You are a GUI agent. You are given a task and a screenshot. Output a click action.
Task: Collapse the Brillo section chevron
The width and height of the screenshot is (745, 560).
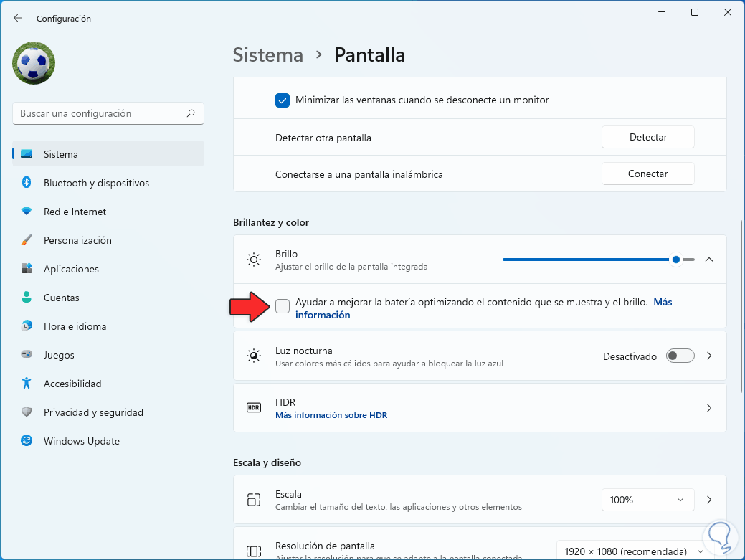click(x=709, y=260)
